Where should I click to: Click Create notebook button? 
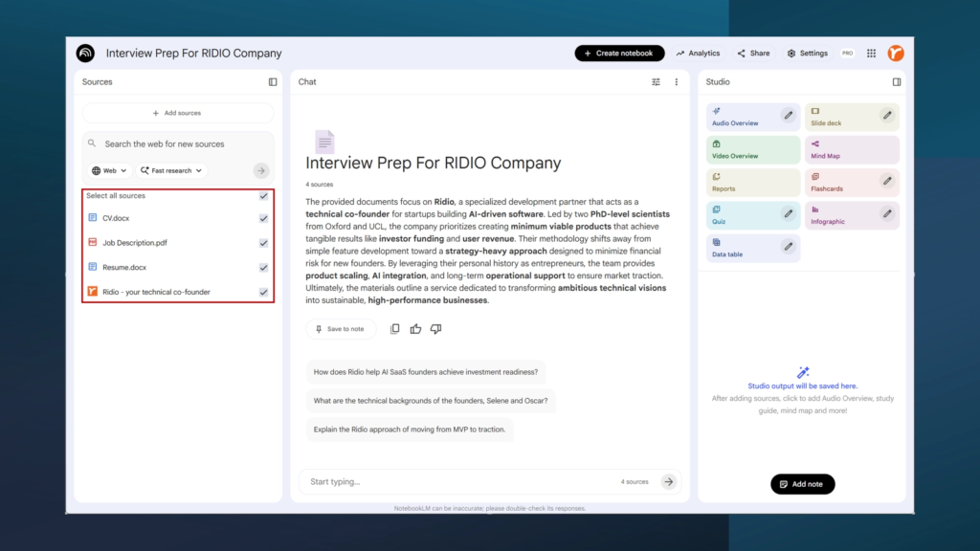[619, 54]
